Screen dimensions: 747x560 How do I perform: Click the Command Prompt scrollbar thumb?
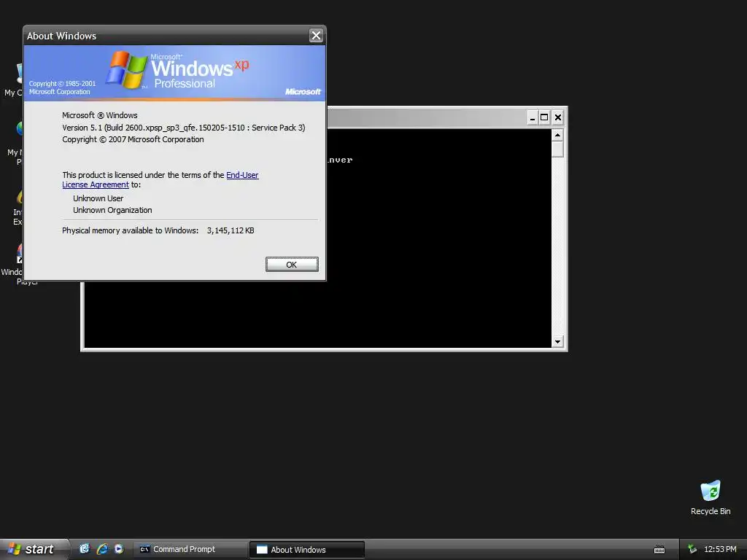pos(557,149)
